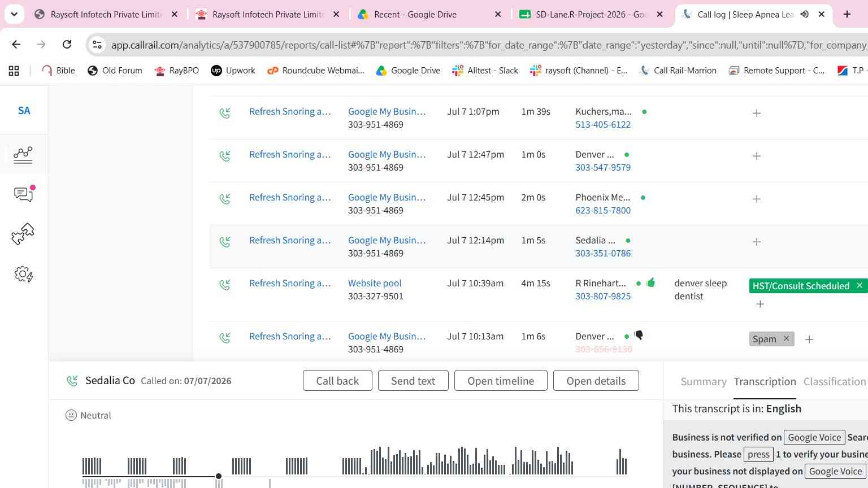Add a tag to the Kuchers call
The width and height of the screenshot is (868, 488).
[x=757, y=113]
